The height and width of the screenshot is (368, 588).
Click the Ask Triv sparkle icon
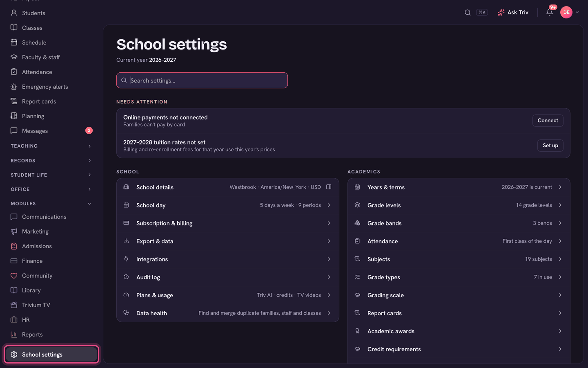click(501, 12)
